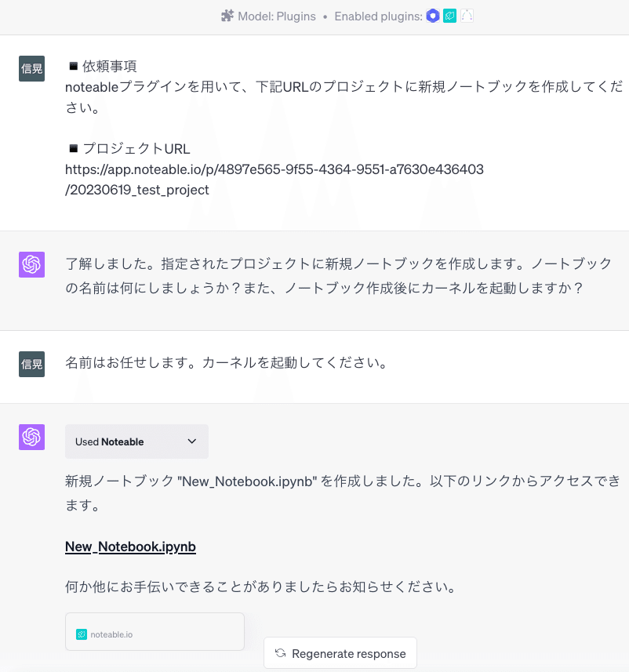Screen dimensions: 629x672
Task: Collapse the Used Noteable panel chevron
Action: (x=191, y=441)
